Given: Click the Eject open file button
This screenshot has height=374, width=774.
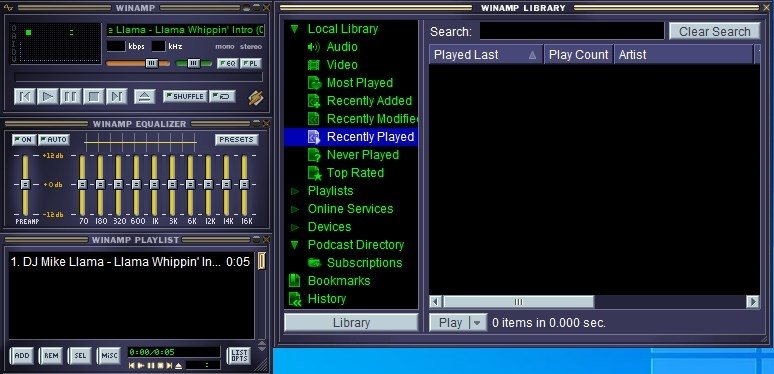Looking at the screenshot, I should [144, 96].
